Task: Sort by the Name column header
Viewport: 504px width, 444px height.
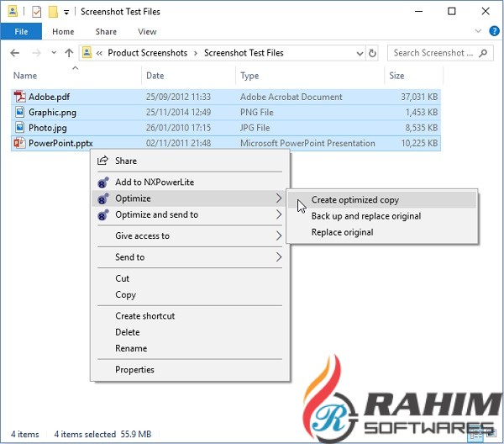Action: coord(25,76)
